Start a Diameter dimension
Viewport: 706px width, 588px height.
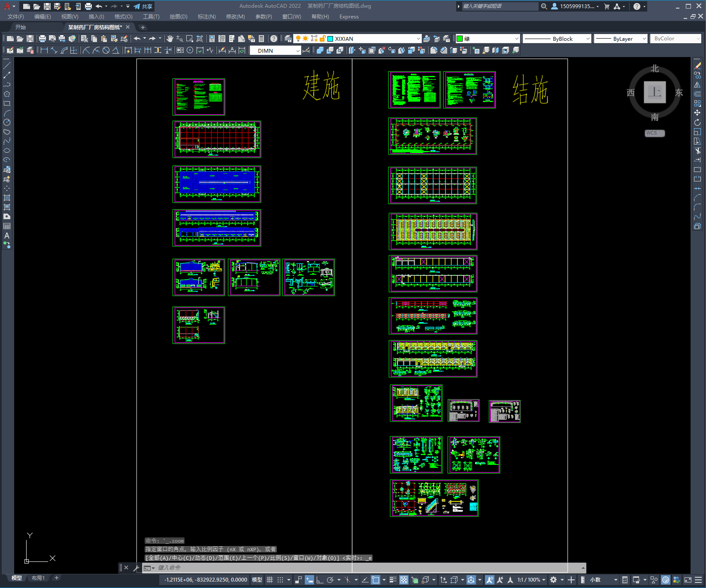point(106,50)
